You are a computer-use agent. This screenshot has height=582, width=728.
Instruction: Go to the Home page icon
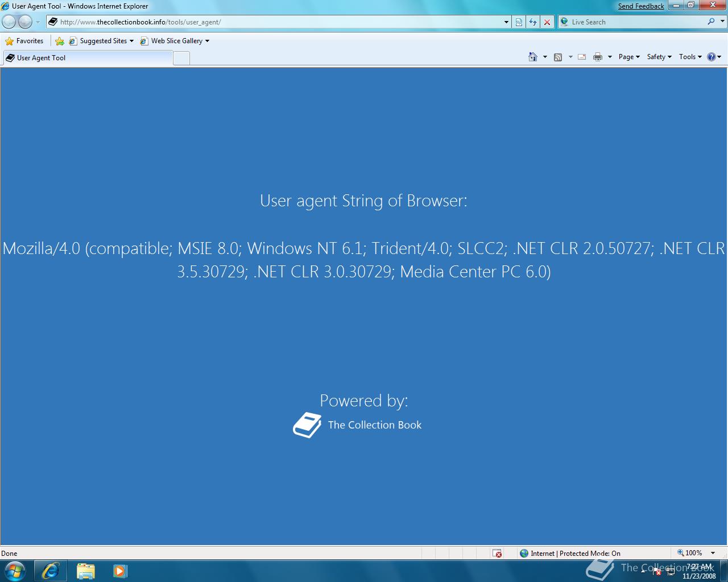(x=533, y=57)
